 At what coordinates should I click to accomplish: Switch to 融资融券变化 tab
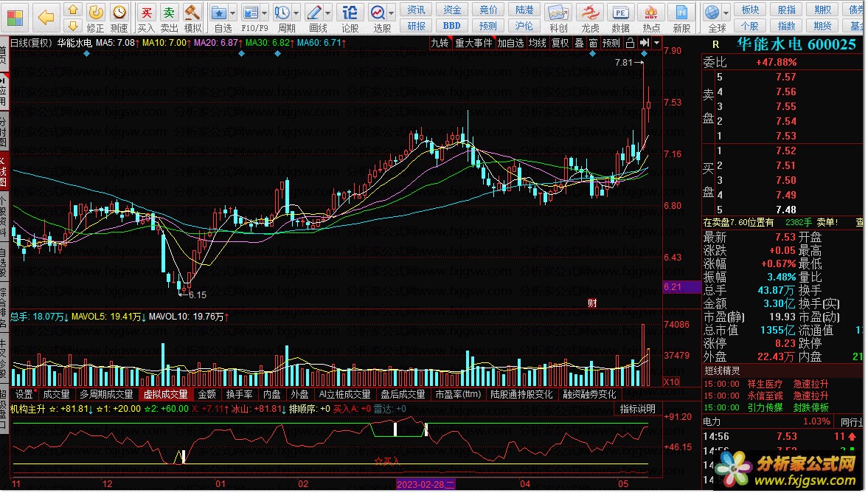(589, 394)
